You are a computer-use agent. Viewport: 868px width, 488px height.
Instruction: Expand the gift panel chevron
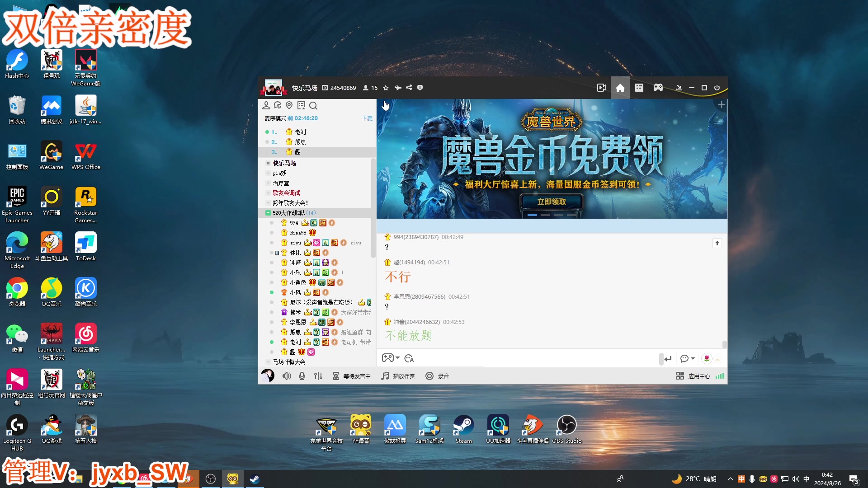click(x=717, y=360)
